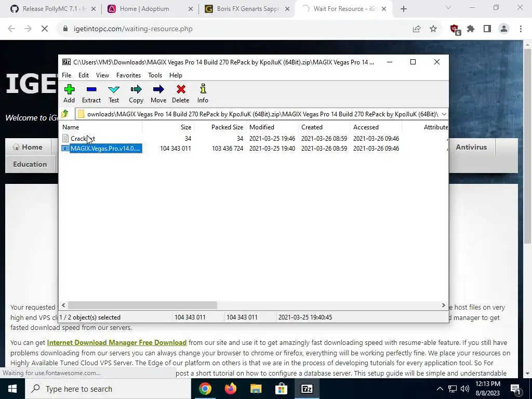
Task: Click the 103 436 724 packed size cell
Action: 228,148
